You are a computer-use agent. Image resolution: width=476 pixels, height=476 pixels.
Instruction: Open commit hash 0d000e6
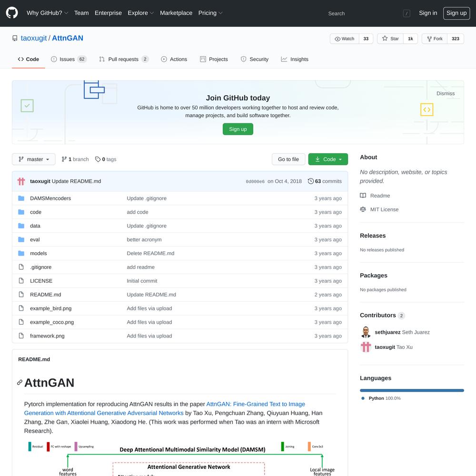point(255,181)
